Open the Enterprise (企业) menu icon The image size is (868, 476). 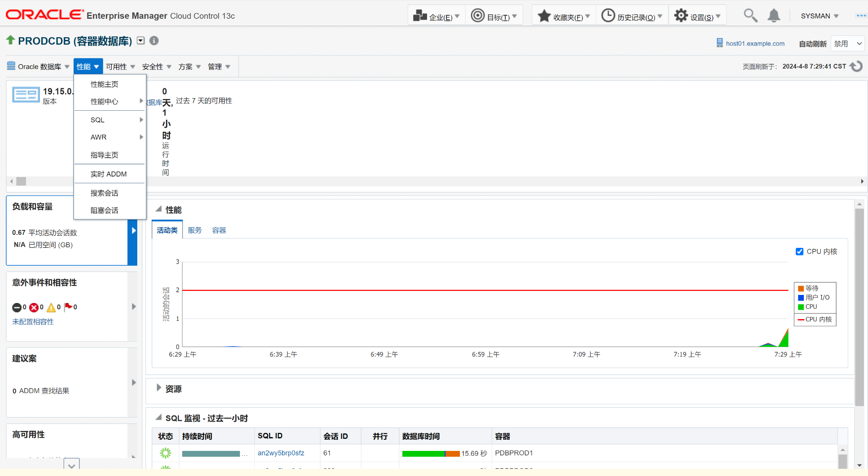point(420,16)
